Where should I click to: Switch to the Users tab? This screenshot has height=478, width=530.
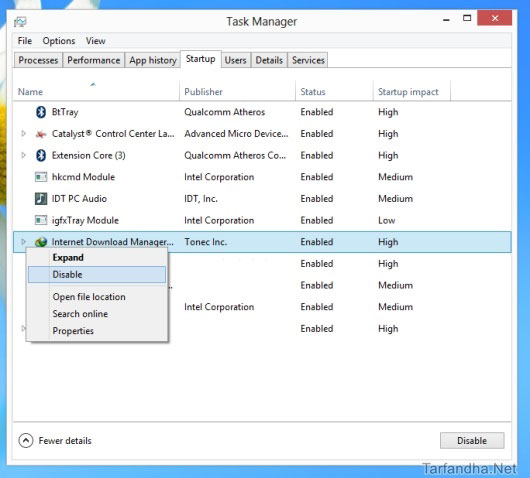click(236, 60)
